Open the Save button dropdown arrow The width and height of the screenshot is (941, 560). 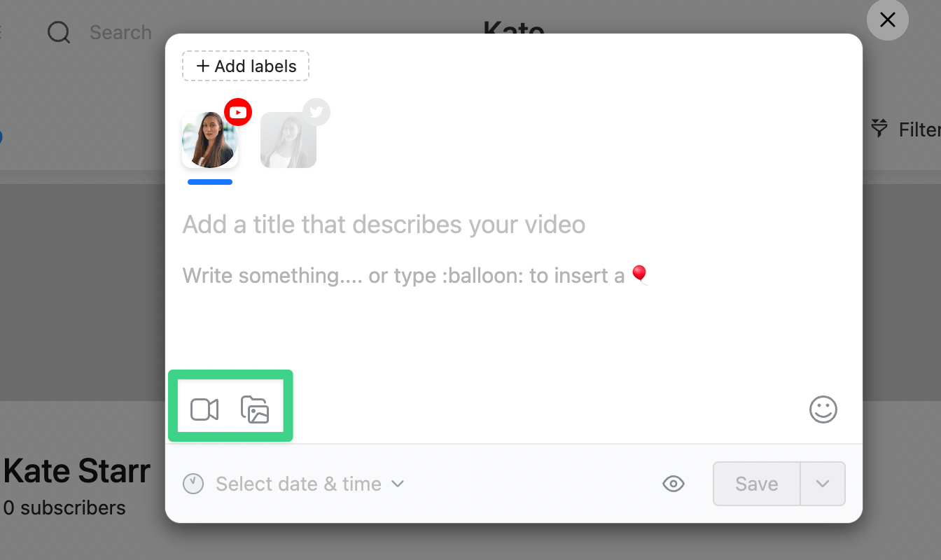[x=823, y=484]
